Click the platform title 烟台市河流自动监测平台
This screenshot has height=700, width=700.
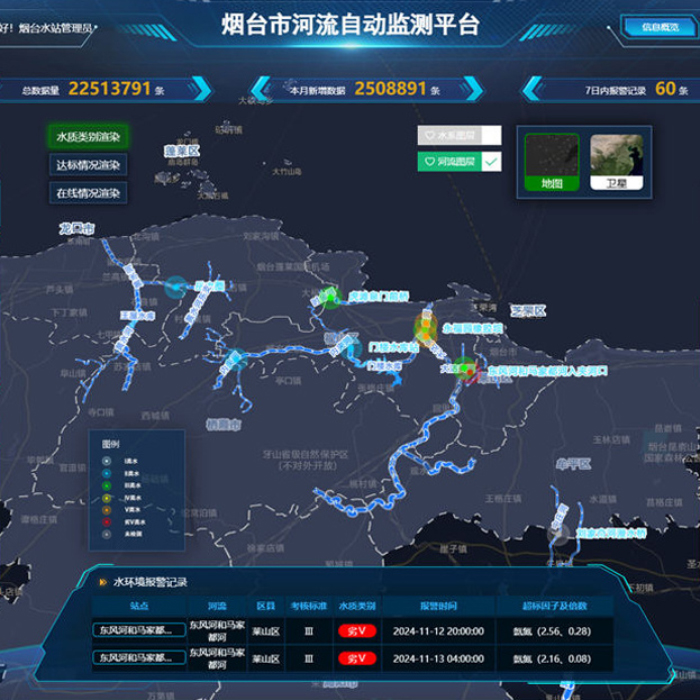pos(350,24)
